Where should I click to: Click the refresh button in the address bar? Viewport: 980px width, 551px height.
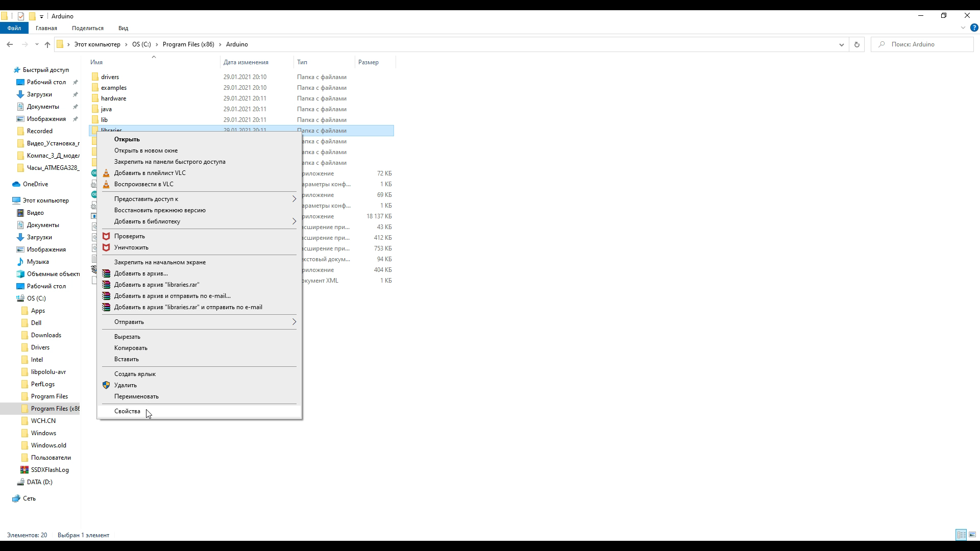tap(856, 44)
